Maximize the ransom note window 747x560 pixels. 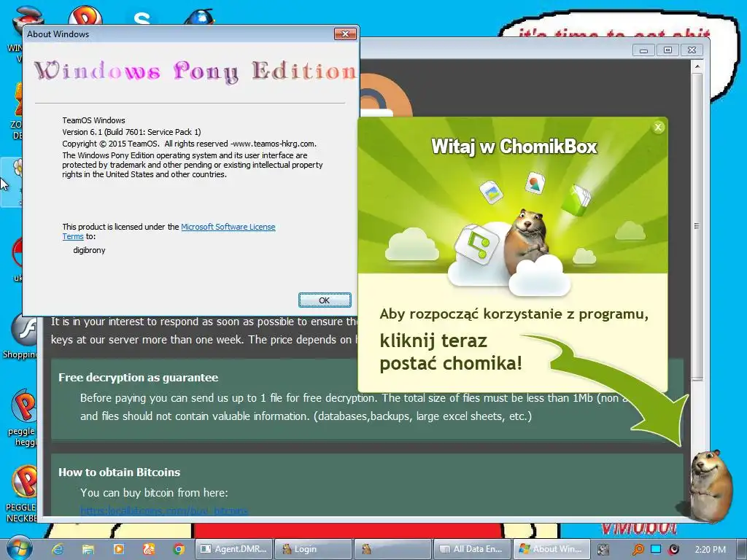click(x=667, y=50)
